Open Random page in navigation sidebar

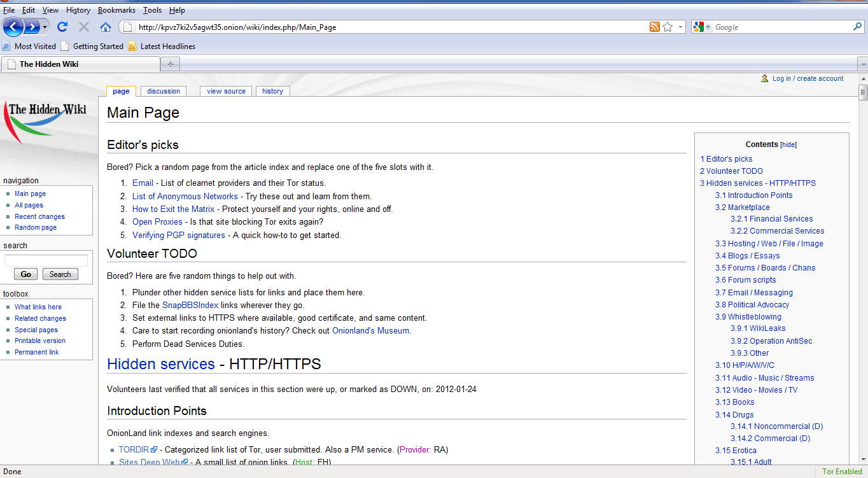click(x=36, y=227)
